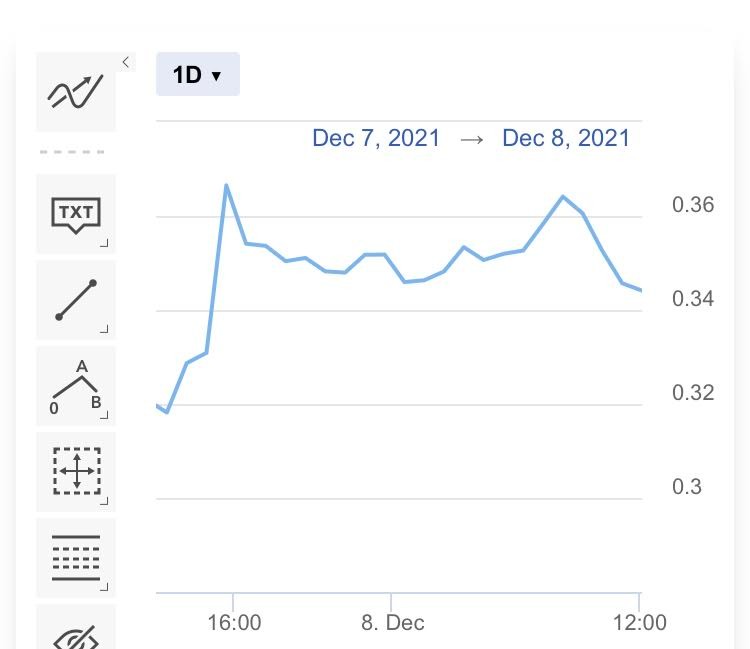Click the dashed separator in toolbar
This screenshot has width=750, height=649.
72,152
